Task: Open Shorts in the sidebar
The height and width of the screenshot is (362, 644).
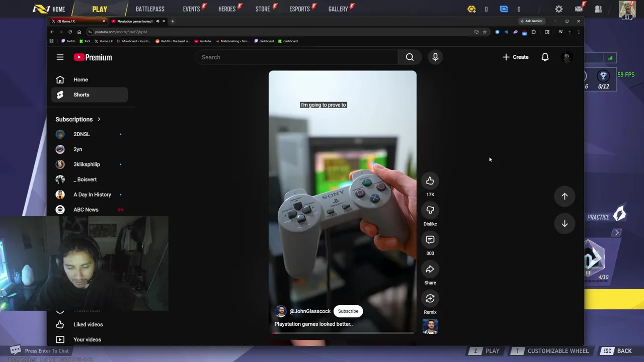Action: 90,95
